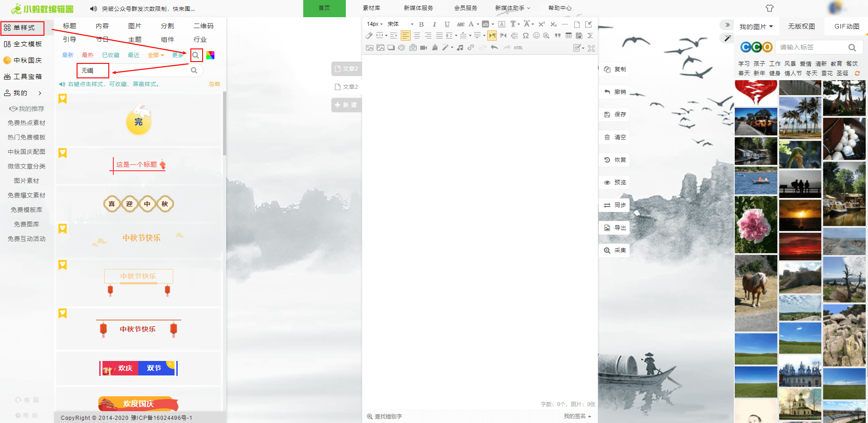Click the video camera insert icon
The width and height of the screenshot is (868, 423).
click(424, 48)
